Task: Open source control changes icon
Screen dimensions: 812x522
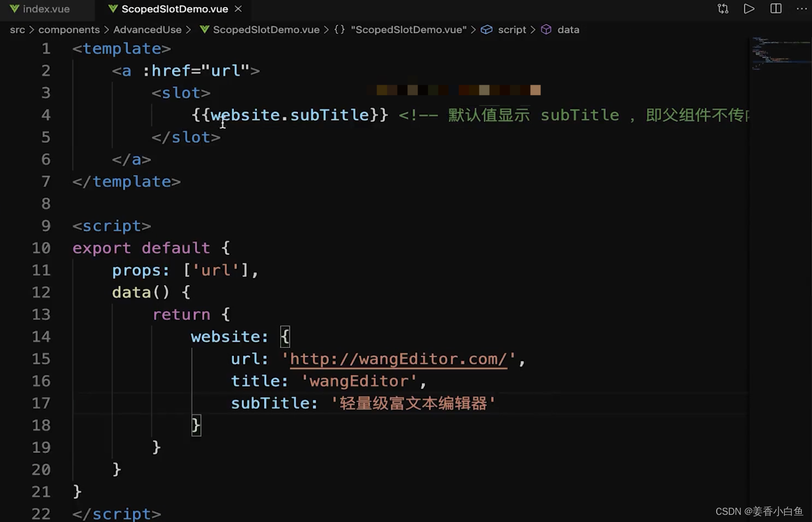Action: coord(723,9)
